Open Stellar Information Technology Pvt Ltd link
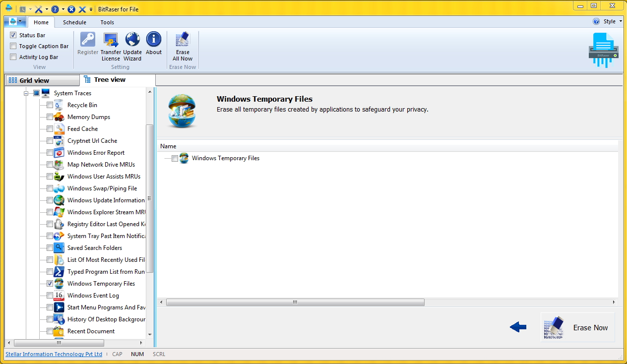 [54, 354]
